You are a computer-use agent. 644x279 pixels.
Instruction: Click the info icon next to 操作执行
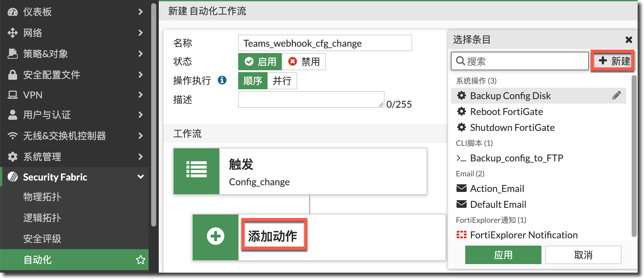tap(222, 80)
